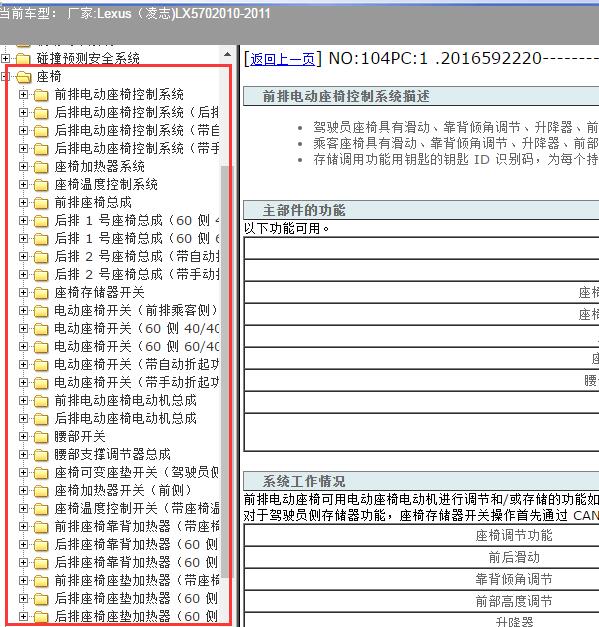Select folder icon of 座椅温度控制系统
599x627 pixels.
click(41, 185)
